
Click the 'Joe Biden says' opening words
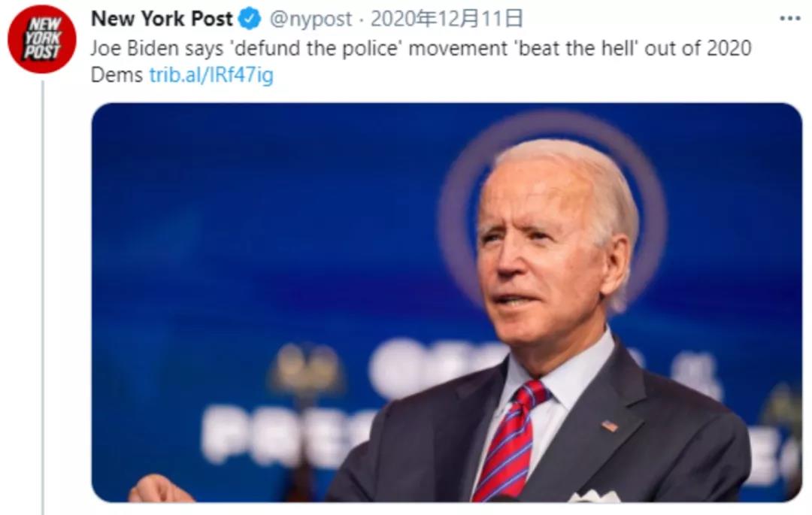coord(157,49)
